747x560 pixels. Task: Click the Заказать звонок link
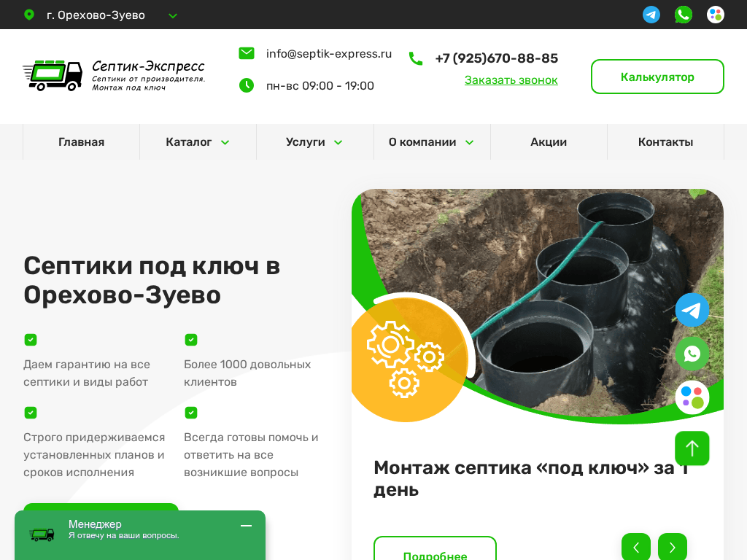click(x=511, y=80)
